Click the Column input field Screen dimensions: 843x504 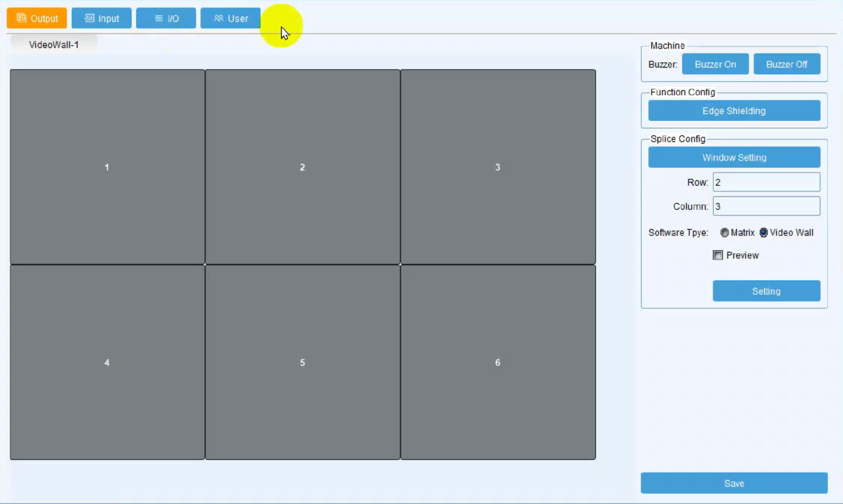tap(766, 206)
